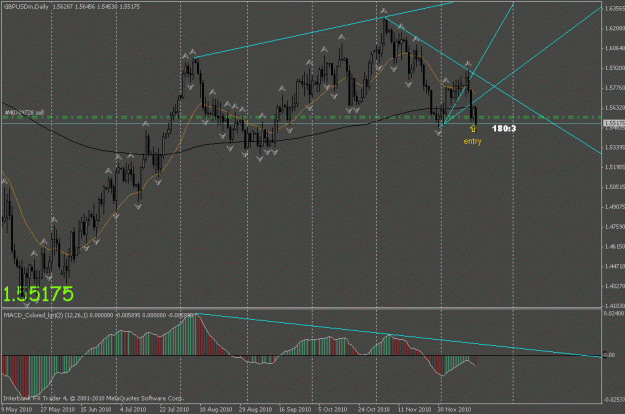The height and width of the screenshot is (414, 625).
Task: Click the 1.6208 price axis label
Action: [x=614, y=28]
